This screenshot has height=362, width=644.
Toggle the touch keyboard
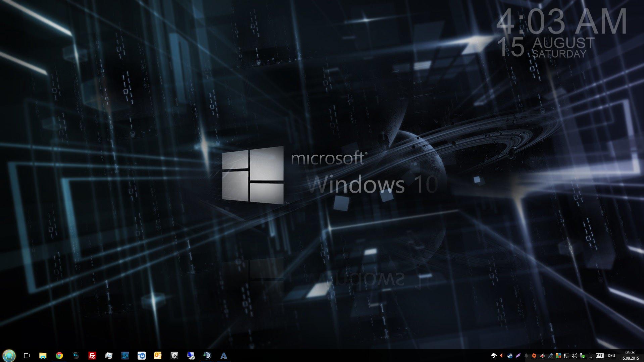[600, 356]
